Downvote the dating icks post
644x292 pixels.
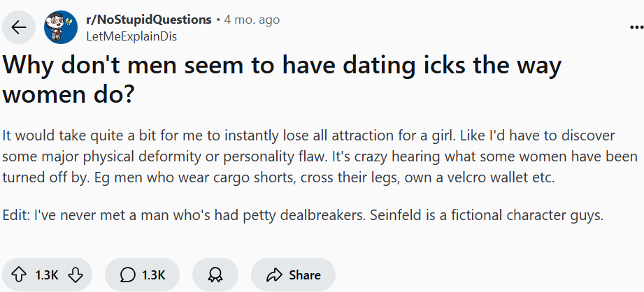pos(76,275)
